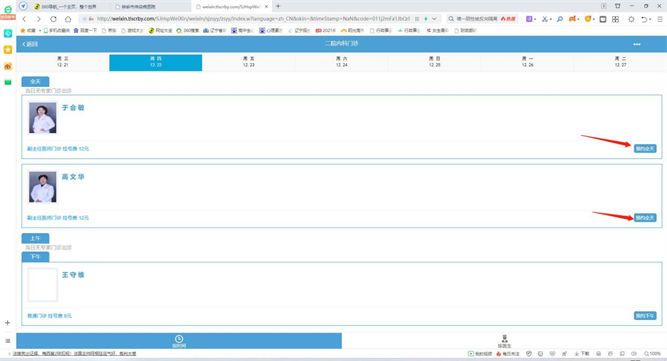Go to the browser home page icon

tap(68, 19)
